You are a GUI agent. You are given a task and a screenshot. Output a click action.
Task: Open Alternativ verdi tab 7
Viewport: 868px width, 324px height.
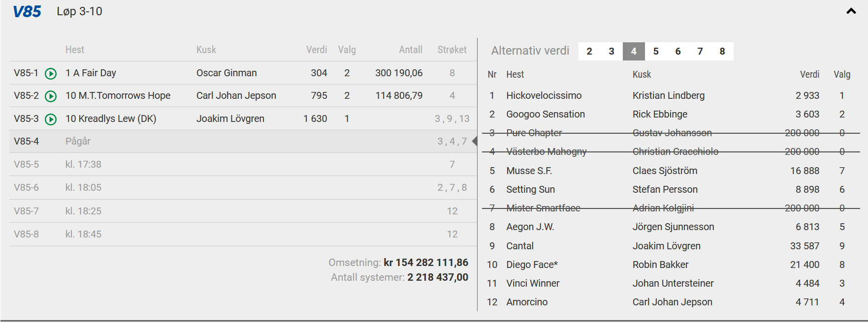tap(700, 51)
